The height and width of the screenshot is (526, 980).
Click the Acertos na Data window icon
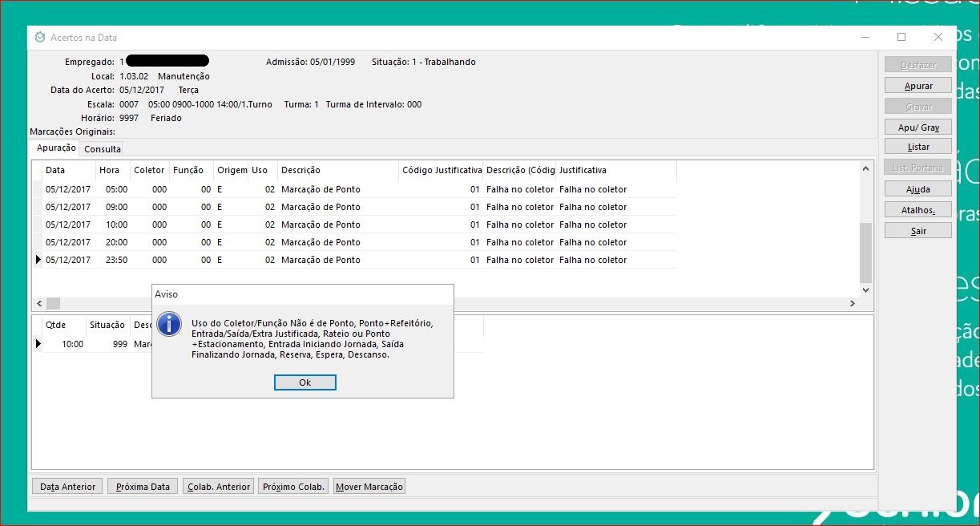pos(40,37)
